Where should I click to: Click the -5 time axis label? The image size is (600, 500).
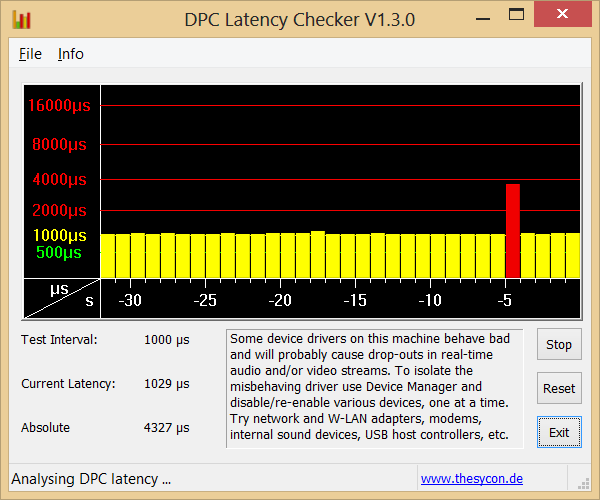coord(505,300)
